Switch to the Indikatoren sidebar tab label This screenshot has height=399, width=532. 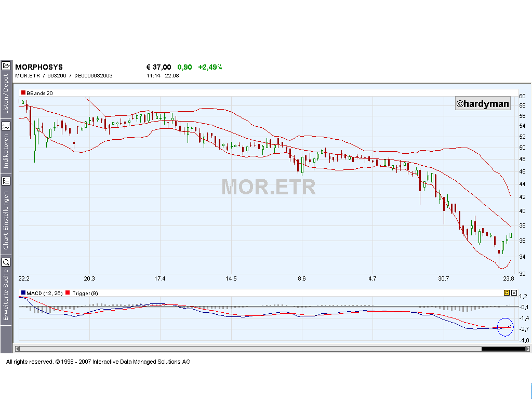tap(6, 151)
